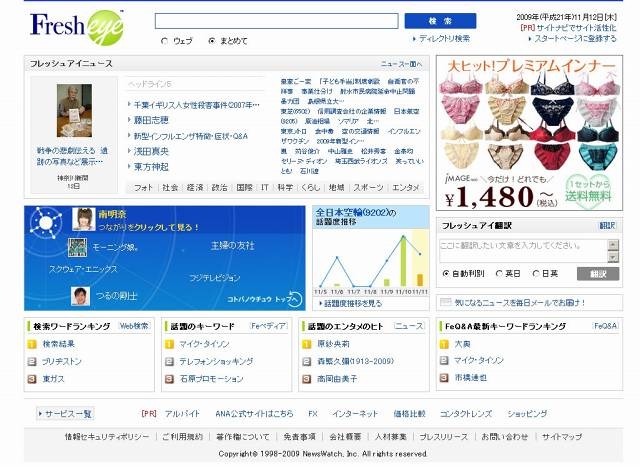Click the Web検索 tag in search ranking
The width and height of the screenshot is (640, 467).
[134, 326]
